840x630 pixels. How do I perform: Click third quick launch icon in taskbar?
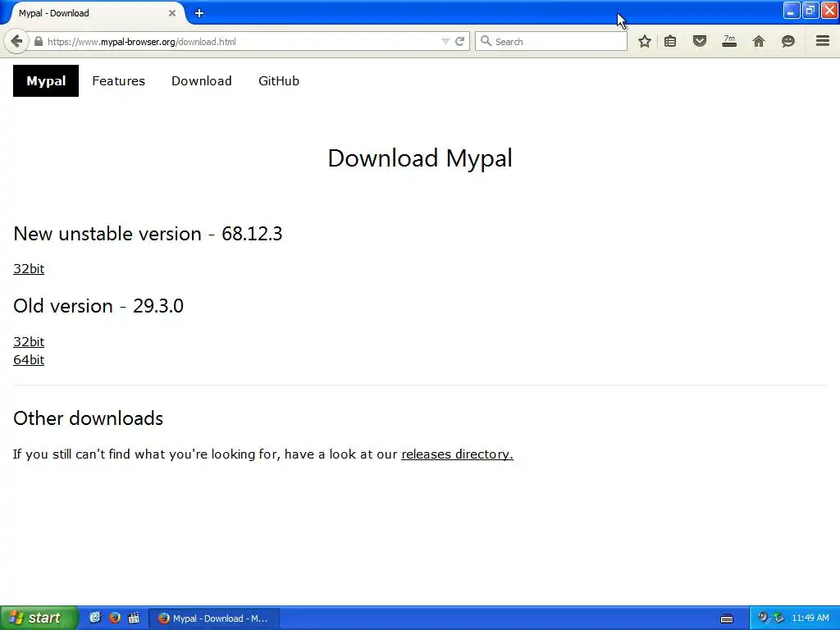[134, 618]
